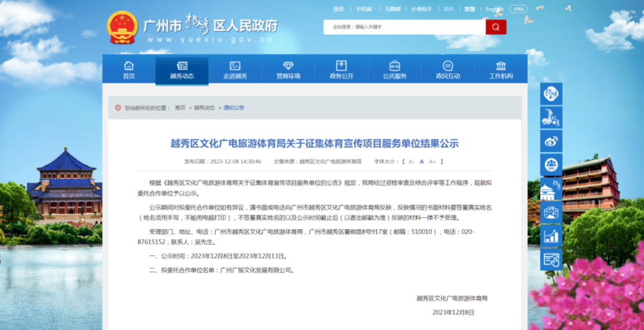
Task: Click the online form pointer sidebar icon
Action: pyautogui.click(x=551, y=259)
